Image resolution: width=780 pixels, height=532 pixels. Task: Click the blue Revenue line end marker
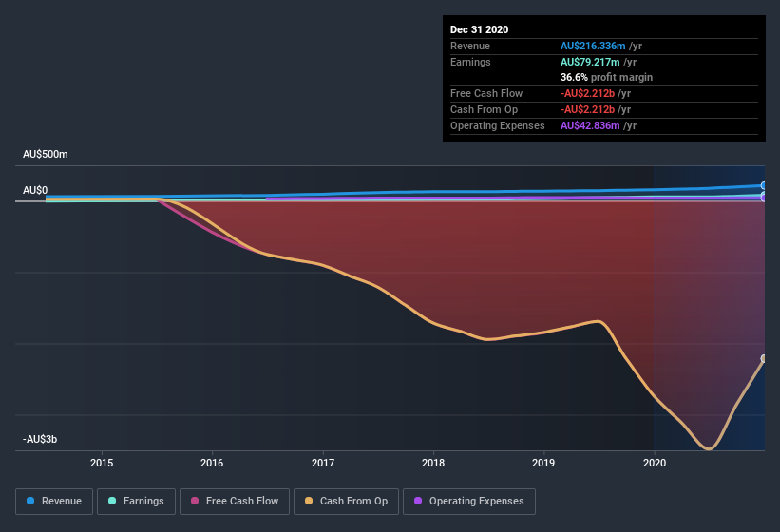tap(764, 185)
